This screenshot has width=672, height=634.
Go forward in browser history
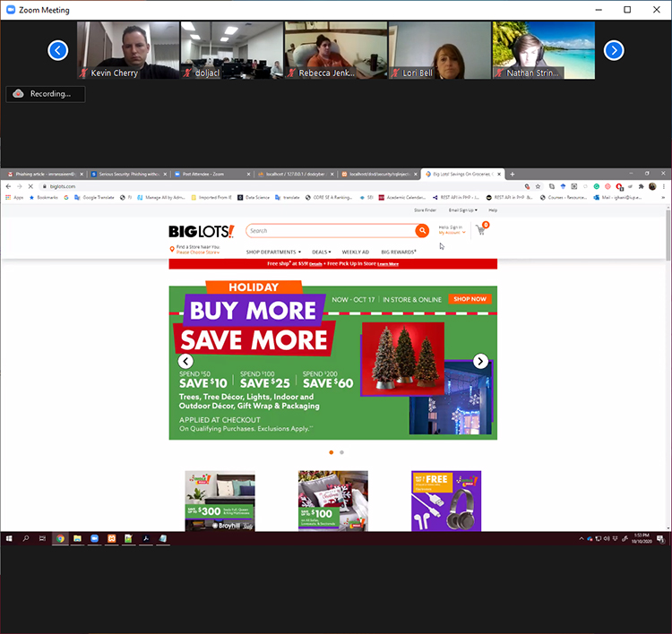(20, 186)
